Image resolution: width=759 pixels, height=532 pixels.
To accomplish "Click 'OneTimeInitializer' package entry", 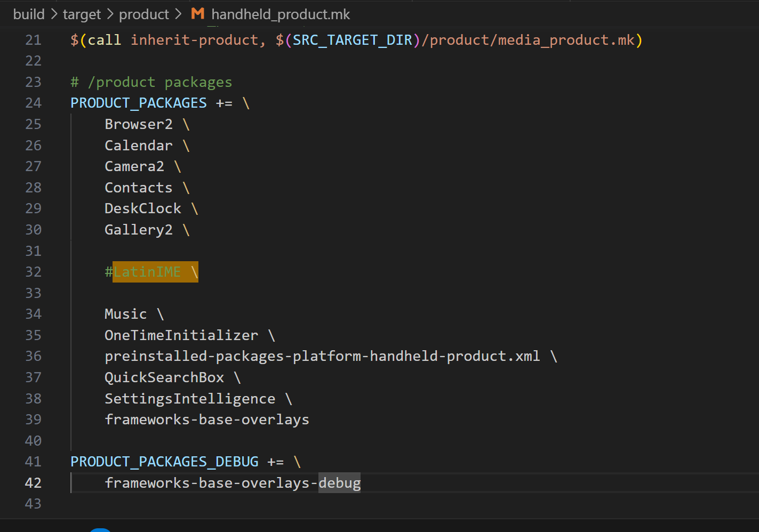I will tap(181, 335).
